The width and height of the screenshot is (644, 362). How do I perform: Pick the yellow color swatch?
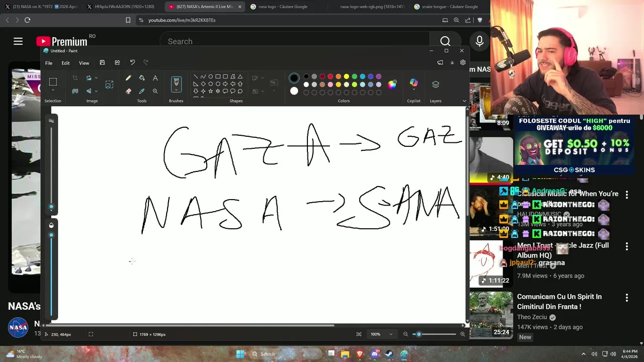tap(346, 76)
